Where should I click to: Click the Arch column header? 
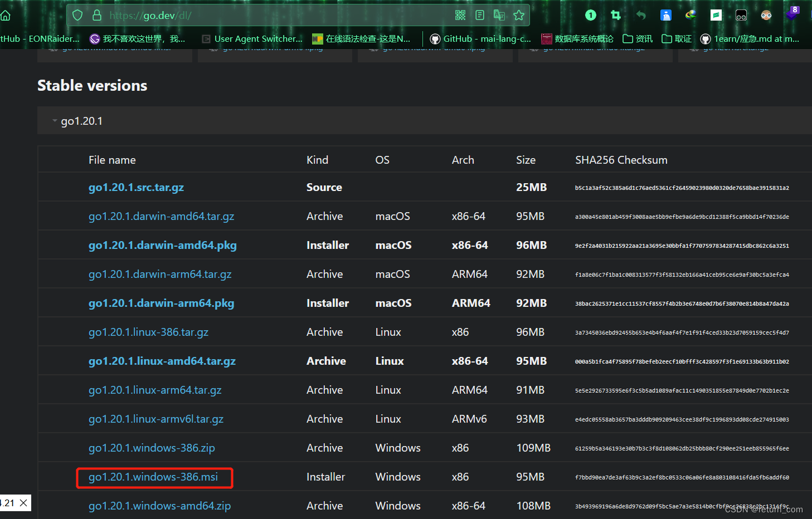coord(463,160)
